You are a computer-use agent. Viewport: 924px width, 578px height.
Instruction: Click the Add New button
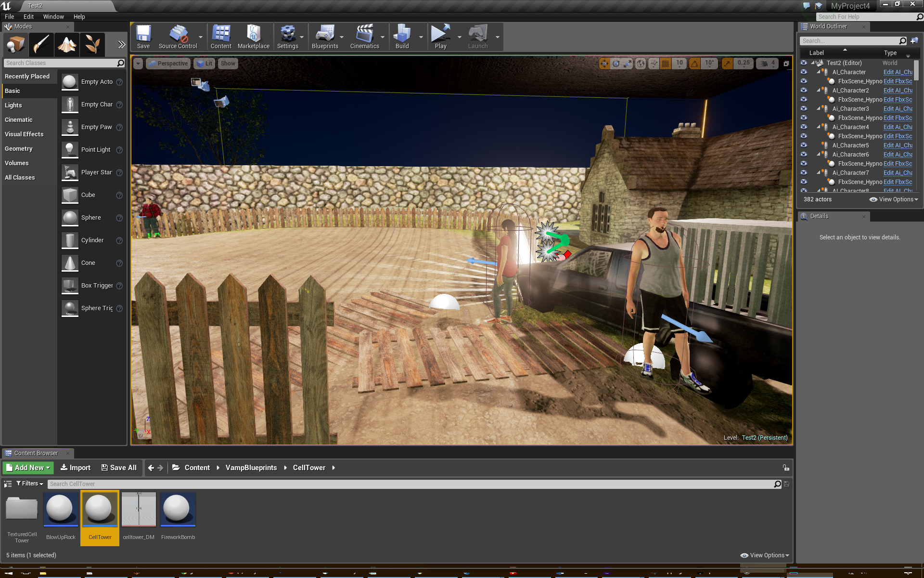[28, 468]
